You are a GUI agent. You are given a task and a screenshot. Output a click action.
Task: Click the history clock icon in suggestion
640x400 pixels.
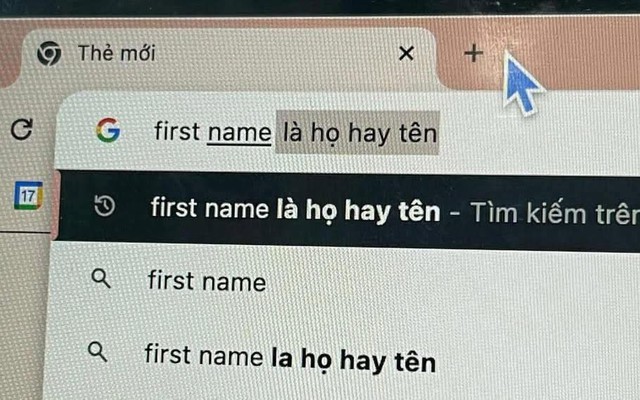[x=104, y=205]
